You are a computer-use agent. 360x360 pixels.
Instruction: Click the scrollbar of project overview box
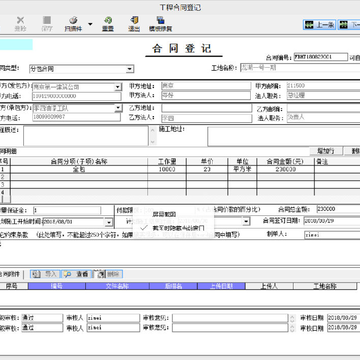tap(153, 136)
